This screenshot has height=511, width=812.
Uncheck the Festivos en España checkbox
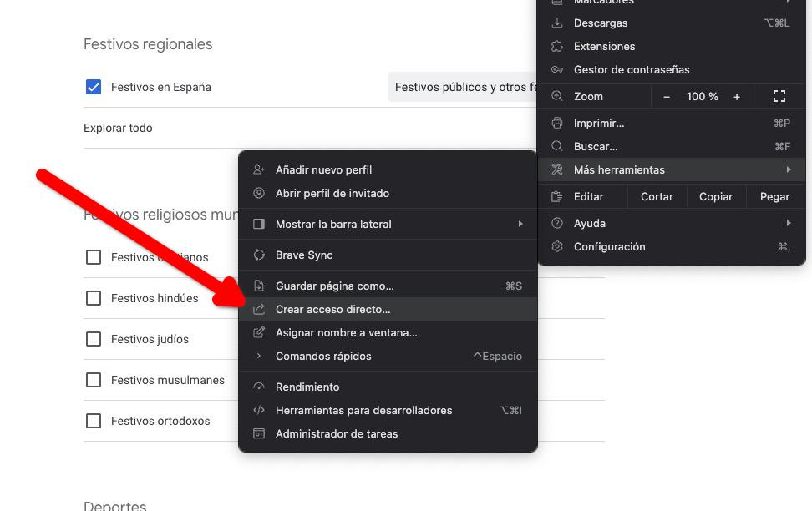(x=94, y=87)
